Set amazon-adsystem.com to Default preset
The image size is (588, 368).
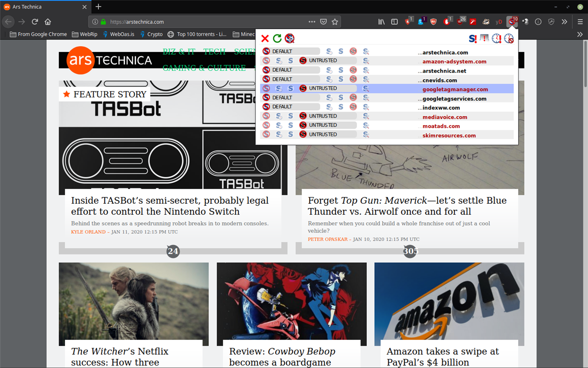tap(266, 61)
